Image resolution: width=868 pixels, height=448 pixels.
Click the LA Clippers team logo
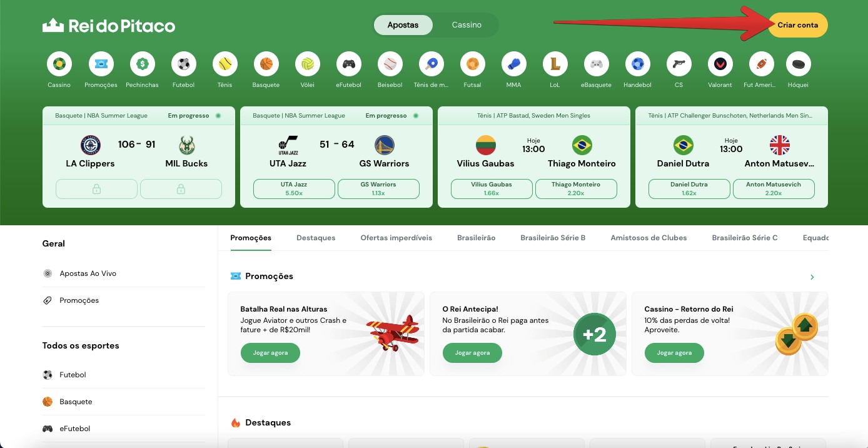pyautogui.click(x=91, y=145)
